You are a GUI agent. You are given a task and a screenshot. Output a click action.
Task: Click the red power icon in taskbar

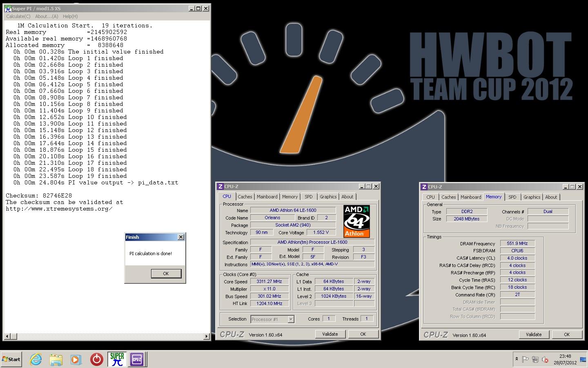(97, 359)
